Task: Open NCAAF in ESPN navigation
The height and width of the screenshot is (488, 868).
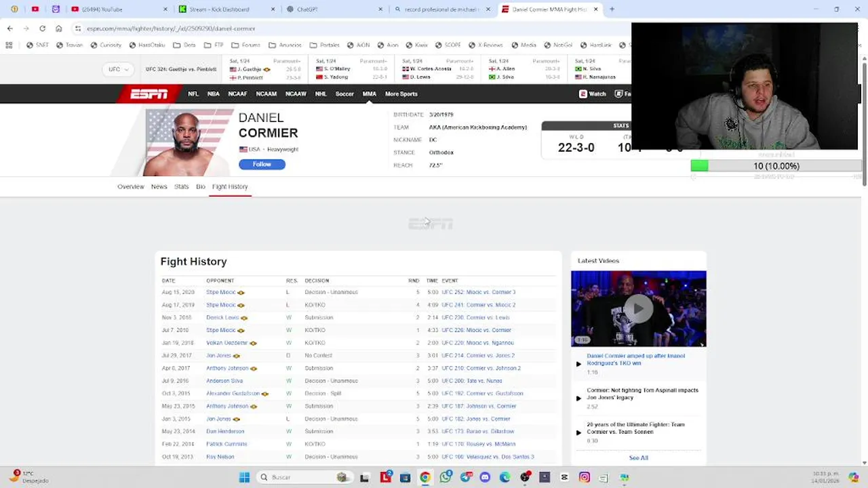Action: tap(237, 94)
